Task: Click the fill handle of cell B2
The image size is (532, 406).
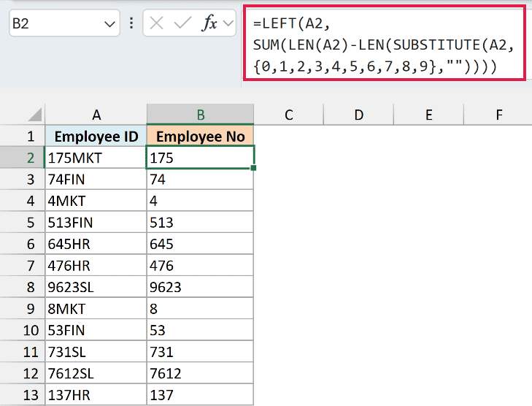Action: click(253, 168)
